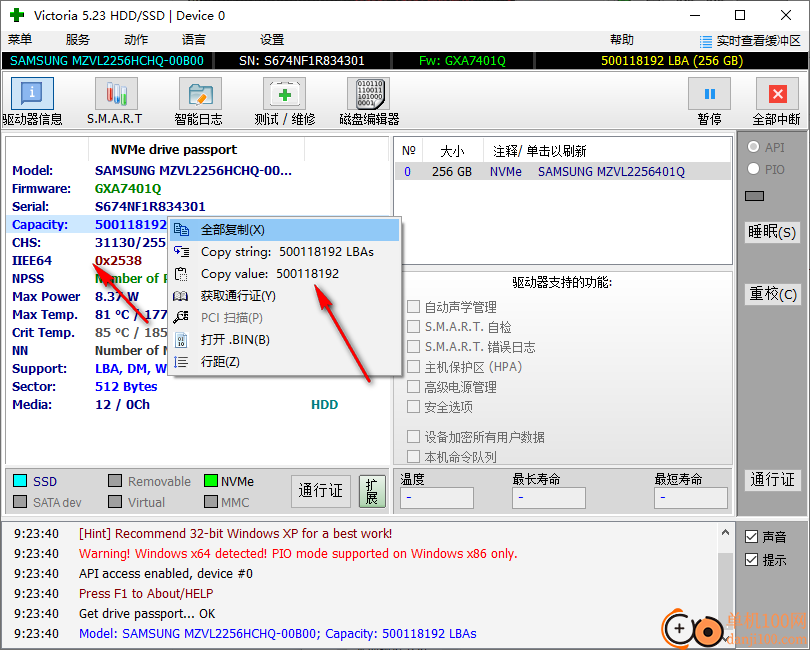This screenshot has height=650, width=810.
Task: Open the 动作 menu
Action: (136, 40)
